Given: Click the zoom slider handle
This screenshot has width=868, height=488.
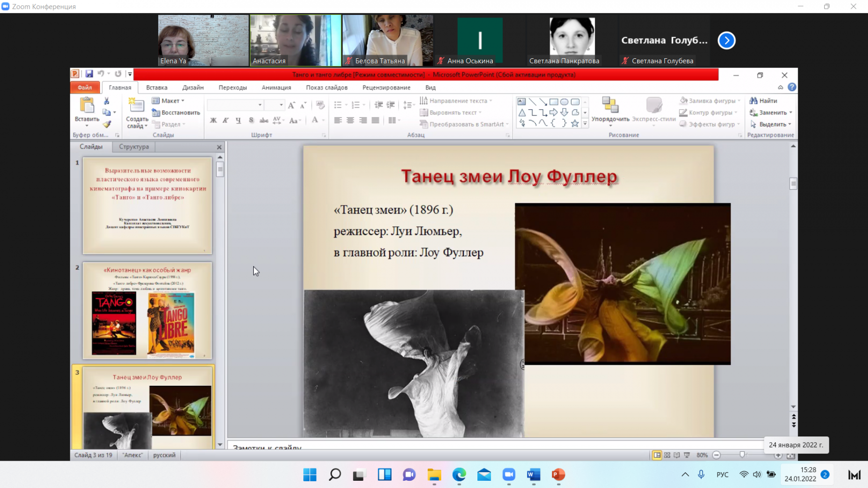Looking at the screenshot, I should click(742, 455).
